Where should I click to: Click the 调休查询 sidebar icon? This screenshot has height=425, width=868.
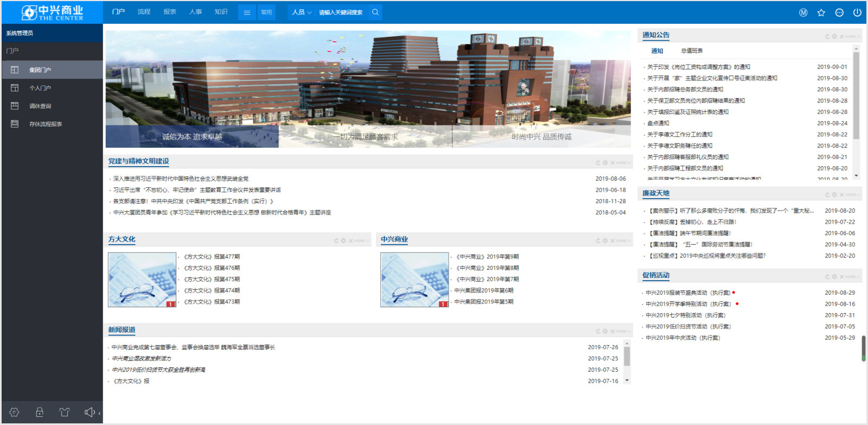click(x=15, y=106)
